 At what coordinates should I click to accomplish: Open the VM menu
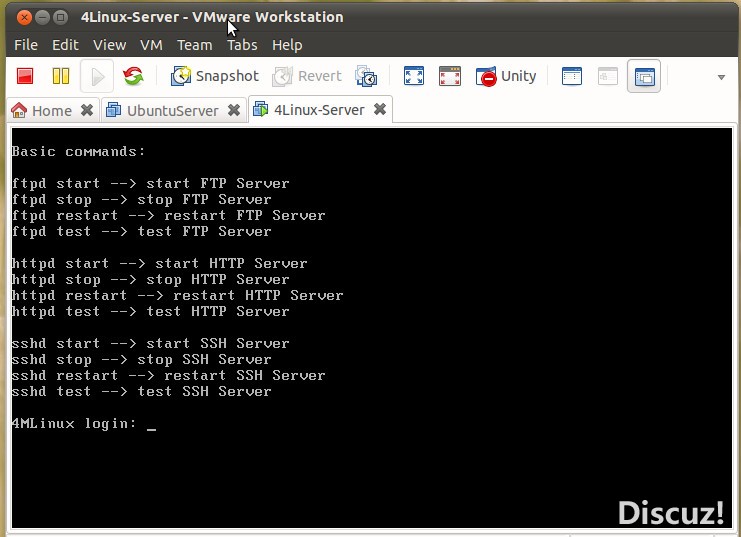click(x=151, y=45)
